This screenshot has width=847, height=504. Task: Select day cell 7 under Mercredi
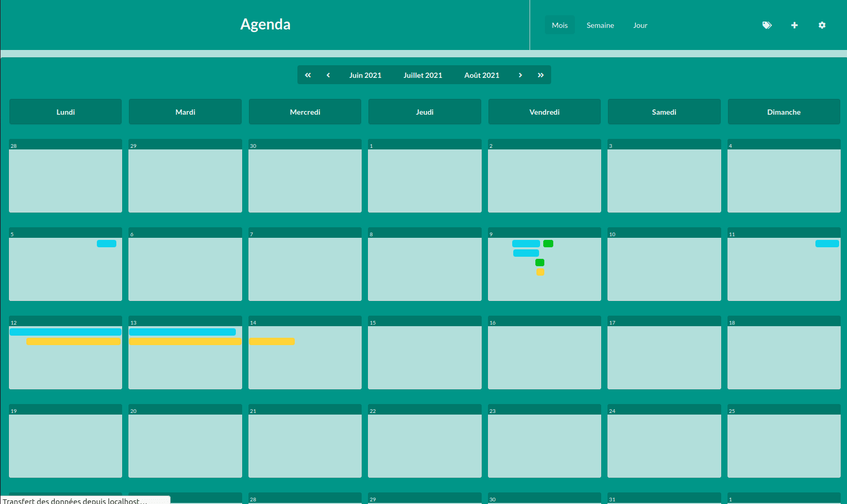pyautogui.click(x=305, y=264)
